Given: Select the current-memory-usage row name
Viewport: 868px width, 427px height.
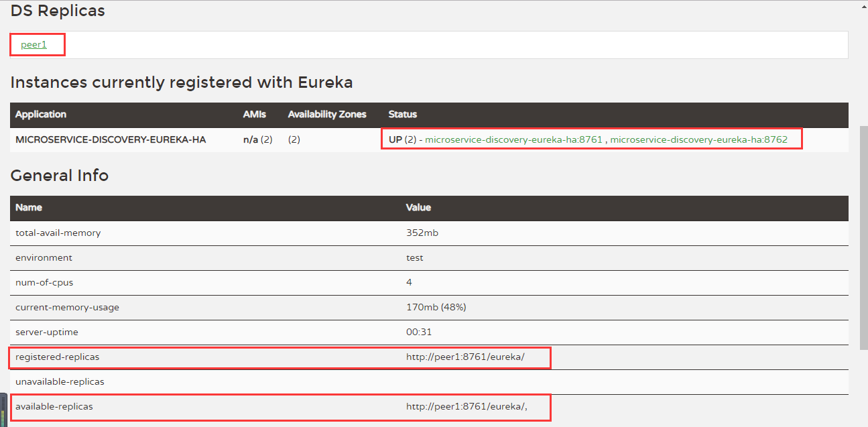Looking at the screenshot, I should tap(67, 307).
